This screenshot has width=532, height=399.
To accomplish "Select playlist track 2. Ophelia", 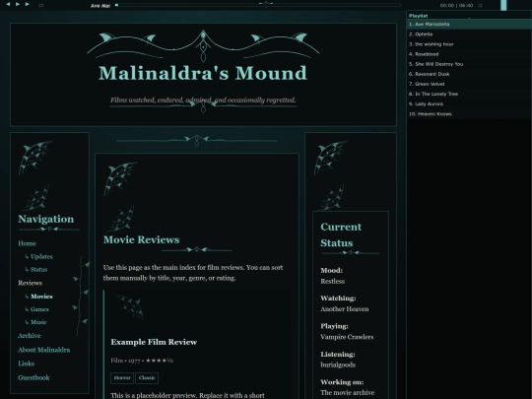I will tap(469, 33).
